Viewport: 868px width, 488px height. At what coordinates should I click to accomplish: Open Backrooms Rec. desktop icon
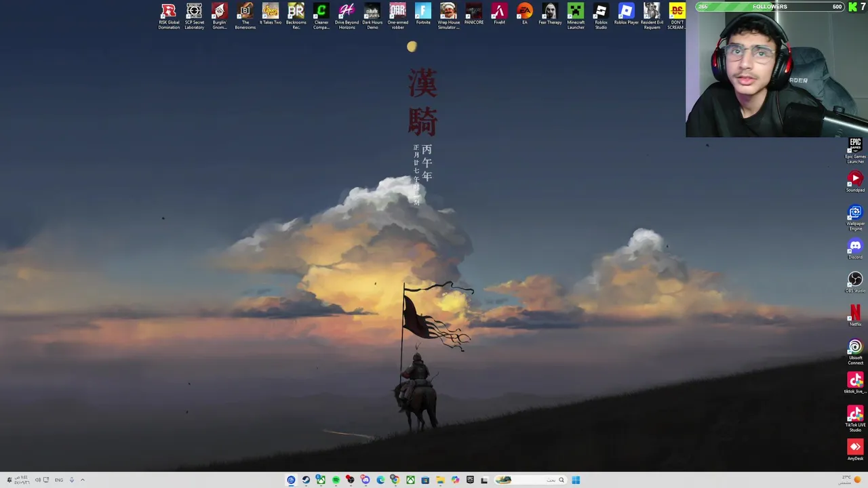296,16
